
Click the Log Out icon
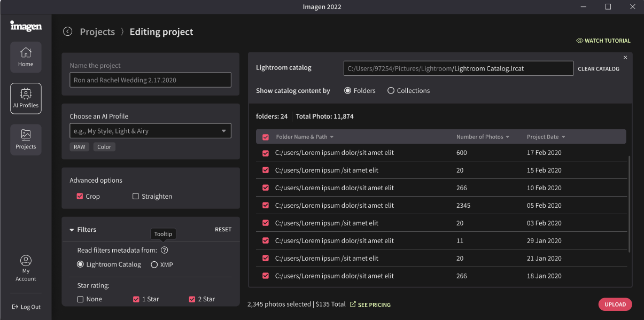[x=15, y=307]
